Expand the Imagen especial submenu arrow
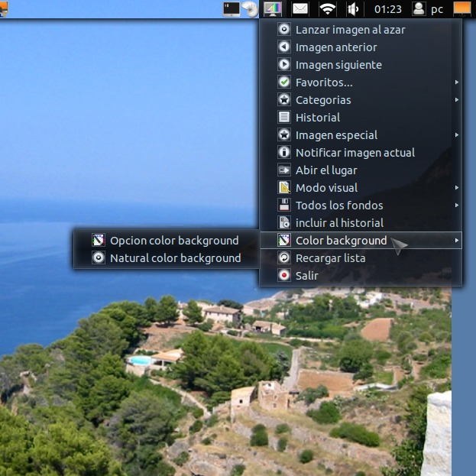 (x=457, y=134)
